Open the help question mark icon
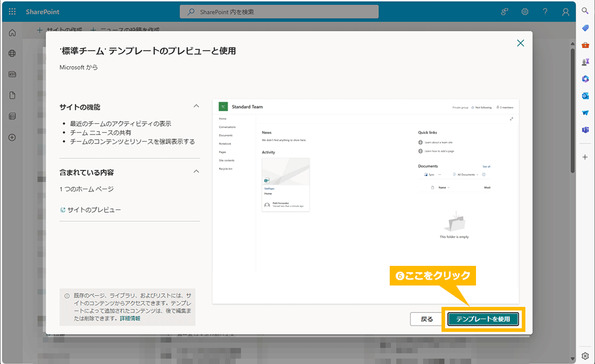Image resolution: width=595 pixels, height=364 pixels. click(545, 12)
